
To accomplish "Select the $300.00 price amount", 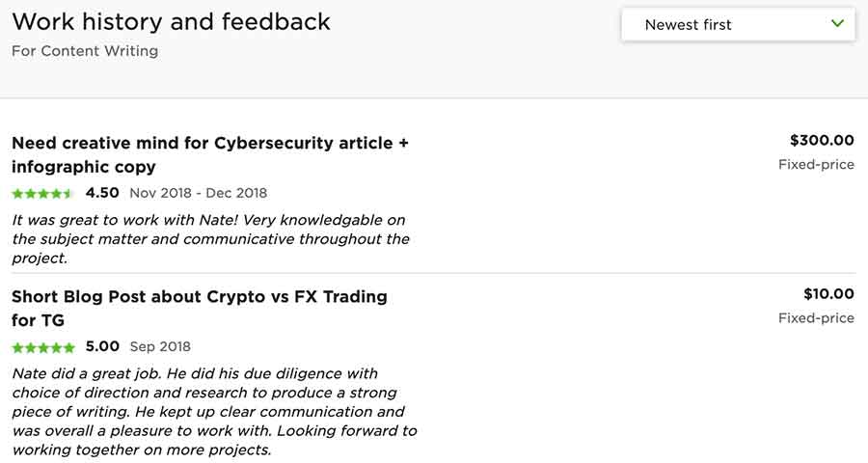I will (x=822, y=140).
